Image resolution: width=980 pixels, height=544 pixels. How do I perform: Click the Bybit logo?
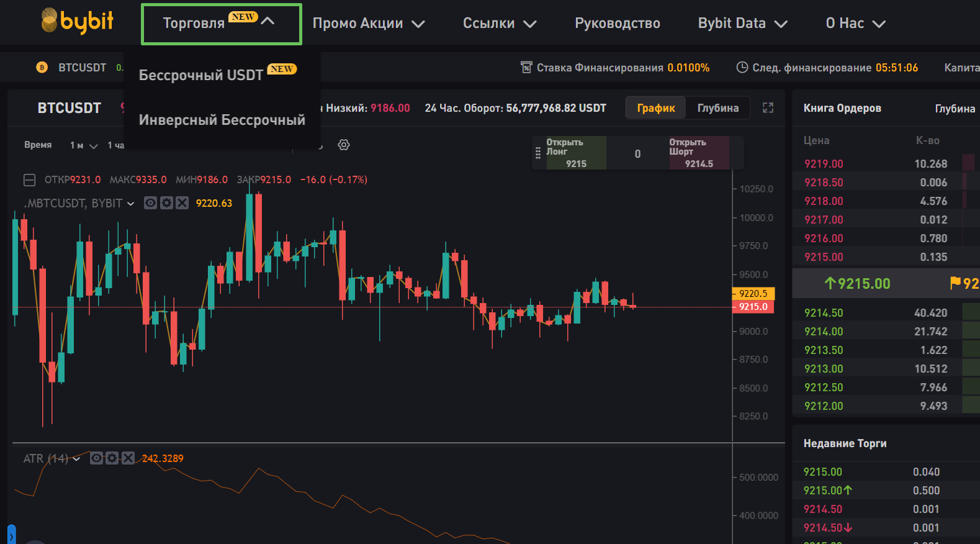coord(77,21)
